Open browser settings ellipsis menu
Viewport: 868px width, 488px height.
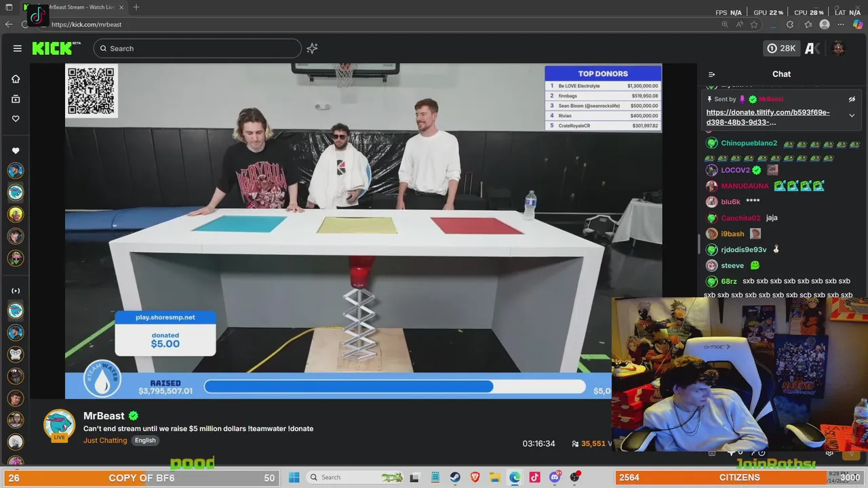click(x=842, y=24)
